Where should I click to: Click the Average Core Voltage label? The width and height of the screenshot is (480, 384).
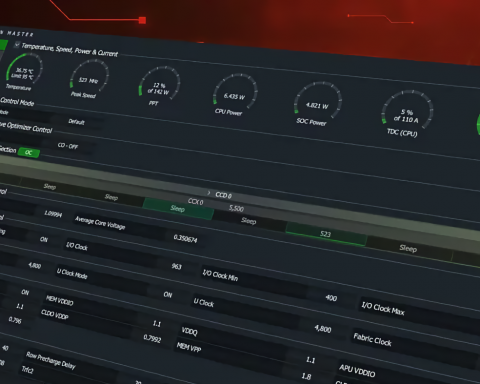click(100, 223)
